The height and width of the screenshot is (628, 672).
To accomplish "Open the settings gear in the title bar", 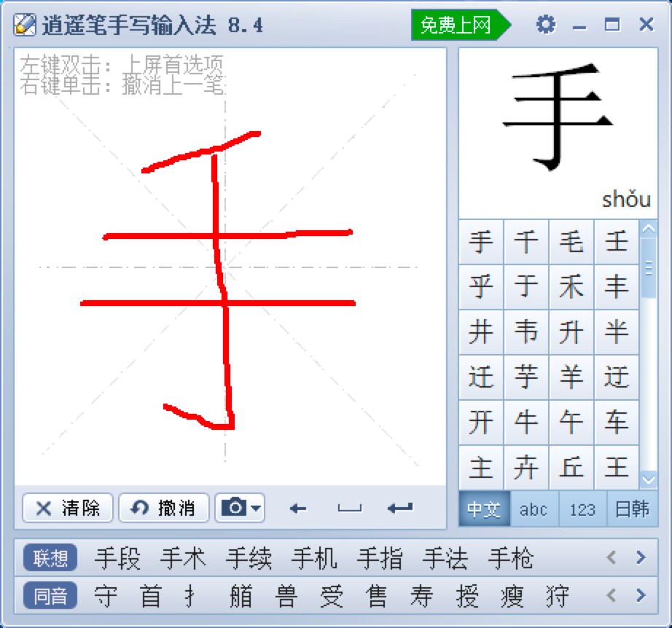I will [546, 24].
